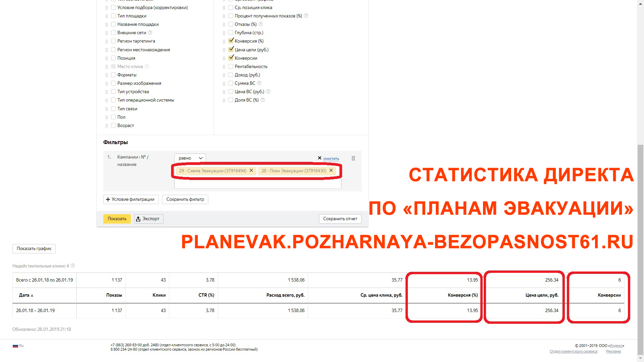The image size is (644, 362).
Task: Click drag handle next to "Позиция"
Action: pyautogui.click(x=106, y=58)
